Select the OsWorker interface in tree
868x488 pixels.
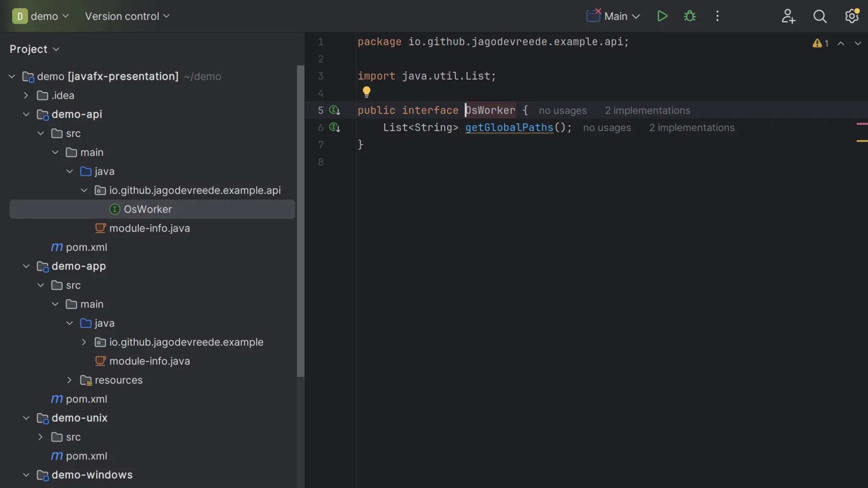click(147, 209)
